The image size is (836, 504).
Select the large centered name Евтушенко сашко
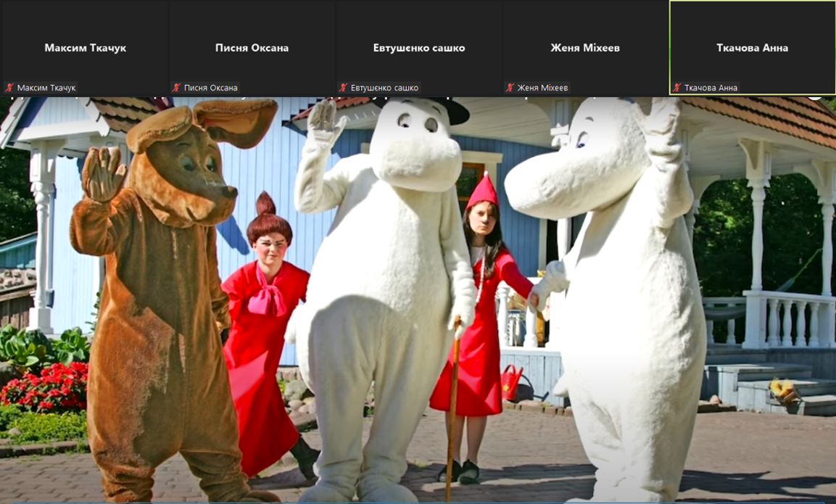pos(419,48)
